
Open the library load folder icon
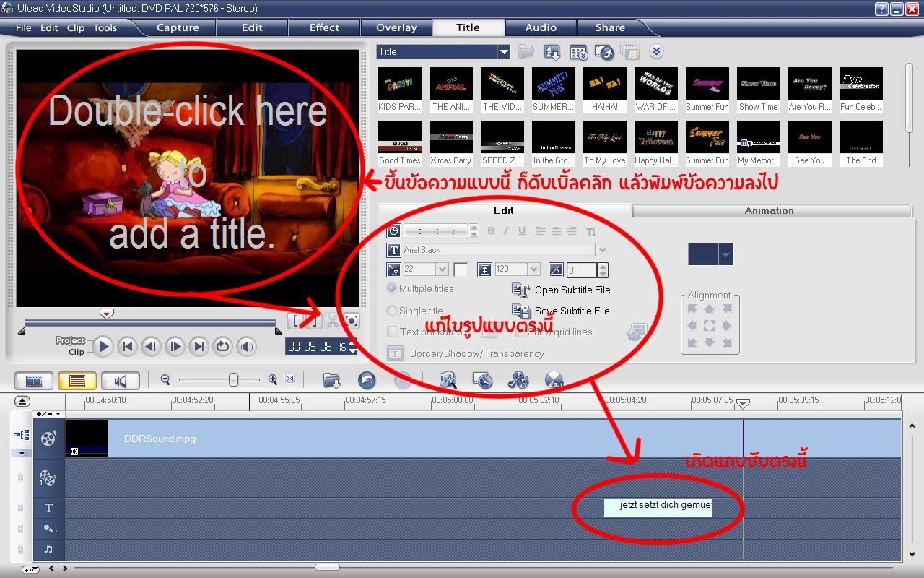(x=526, y=52)
